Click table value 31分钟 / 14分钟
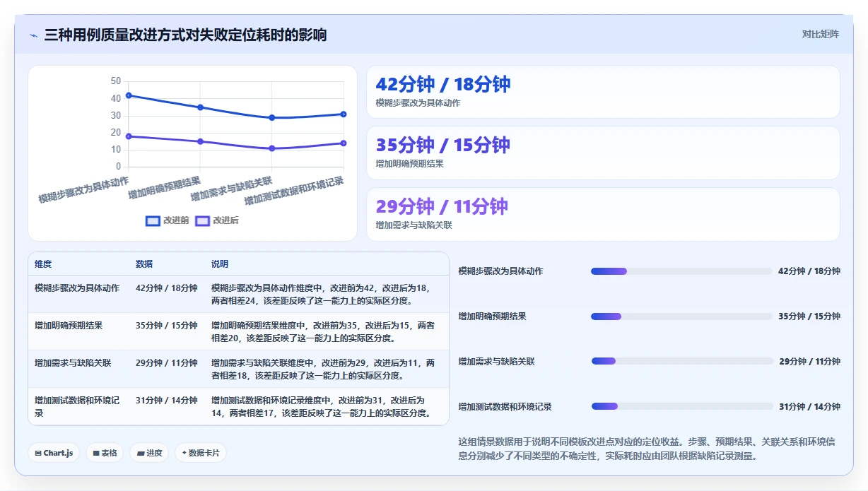The height and width of the screenshot is (491, 868). coord(167,401)
